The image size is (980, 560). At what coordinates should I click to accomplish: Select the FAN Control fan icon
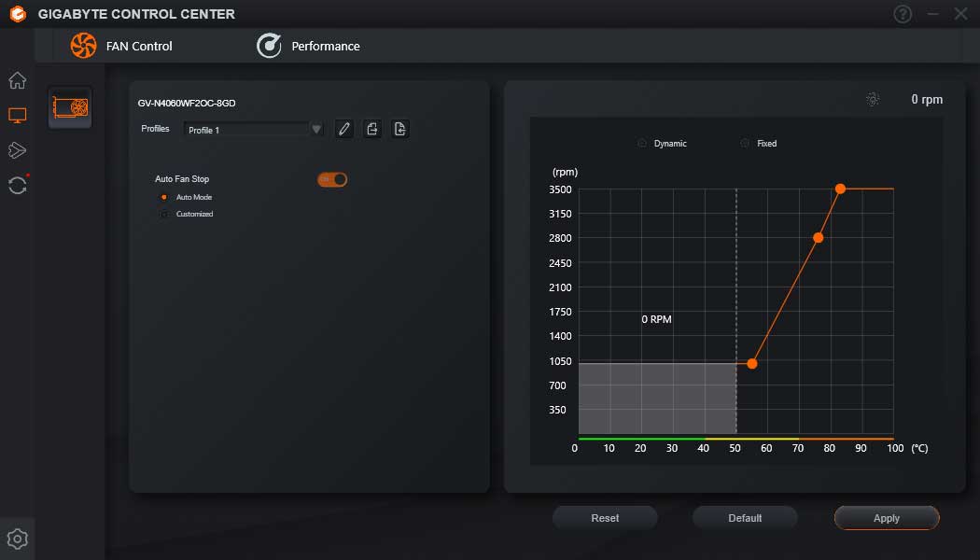[x=84, y=45]
